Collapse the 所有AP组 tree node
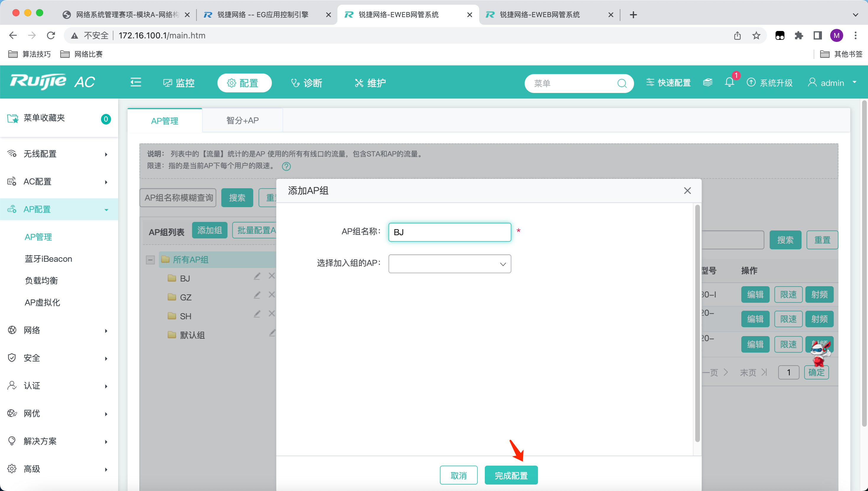The image size is (868, 491). click(x=151, y=260)
